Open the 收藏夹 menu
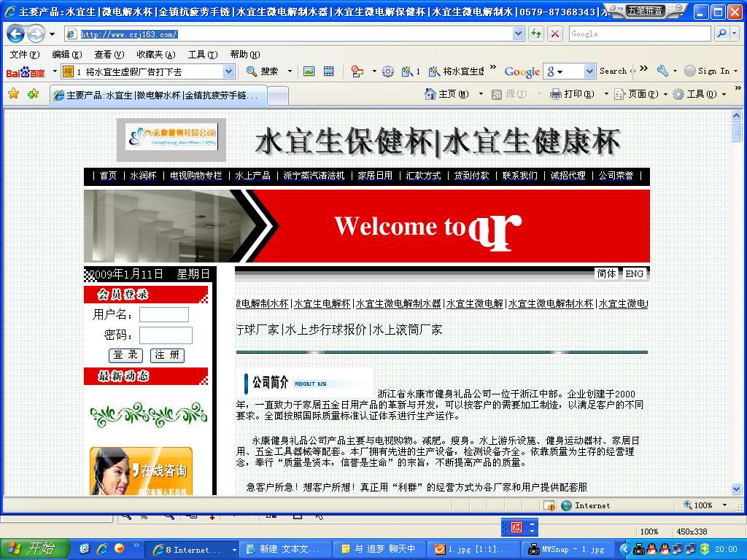 (155, 54)
